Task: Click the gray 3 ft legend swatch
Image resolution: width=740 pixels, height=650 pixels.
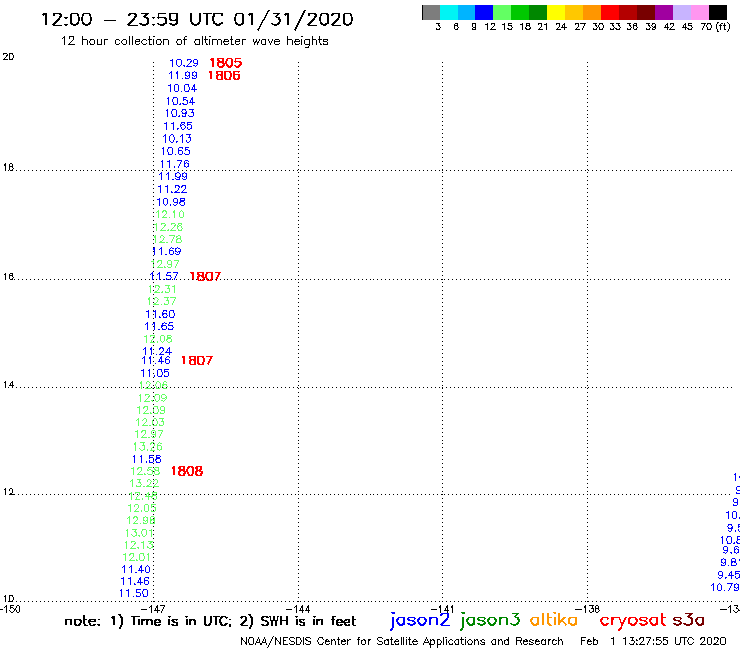Action: click(431, 12)
